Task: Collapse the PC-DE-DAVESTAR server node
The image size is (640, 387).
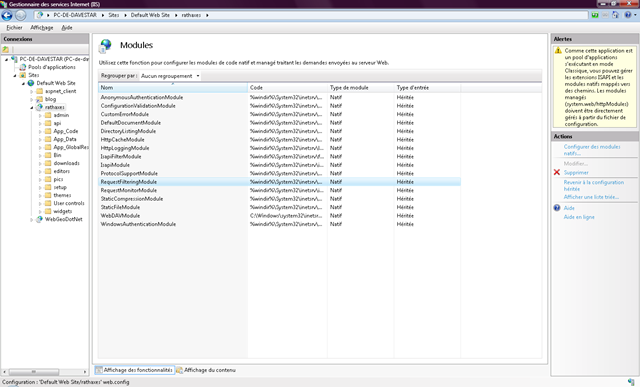Action: click(x=7, y=60)
